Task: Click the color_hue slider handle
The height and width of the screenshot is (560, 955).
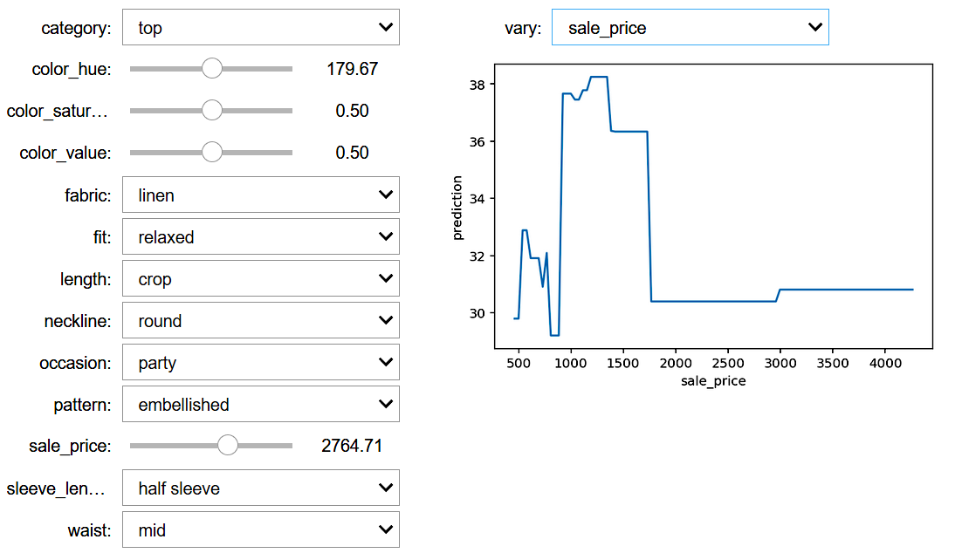Action: coord(211,69)
